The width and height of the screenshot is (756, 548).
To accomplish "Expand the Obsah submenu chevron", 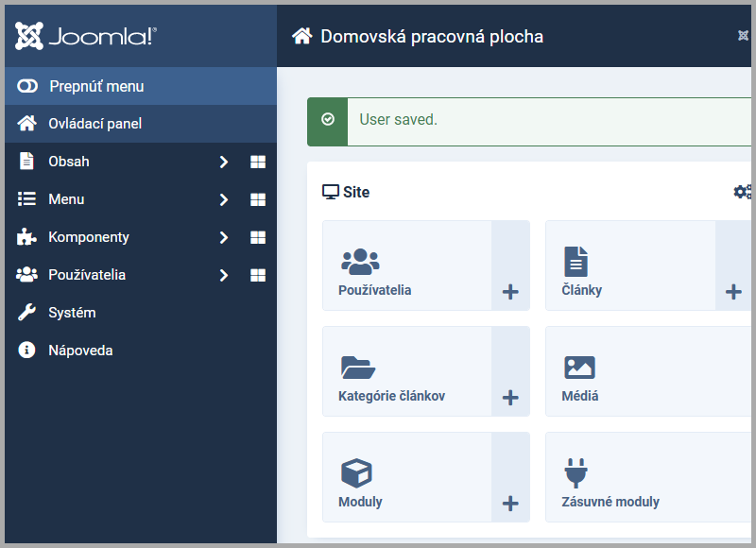I will pyautogui.click(x=224, y=161).
